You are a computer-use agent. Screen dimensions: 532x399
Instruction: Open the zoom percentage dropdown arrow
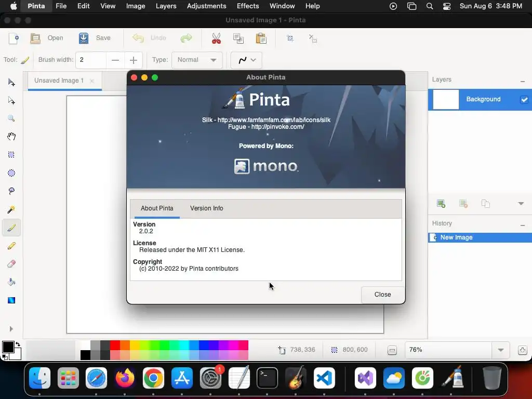click(500, 350)
